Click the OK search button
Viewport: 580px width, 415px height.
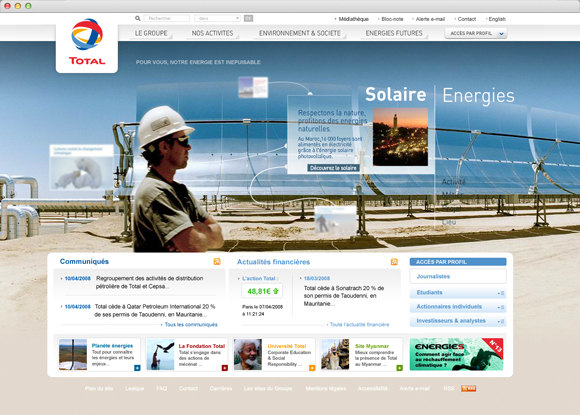249,18
